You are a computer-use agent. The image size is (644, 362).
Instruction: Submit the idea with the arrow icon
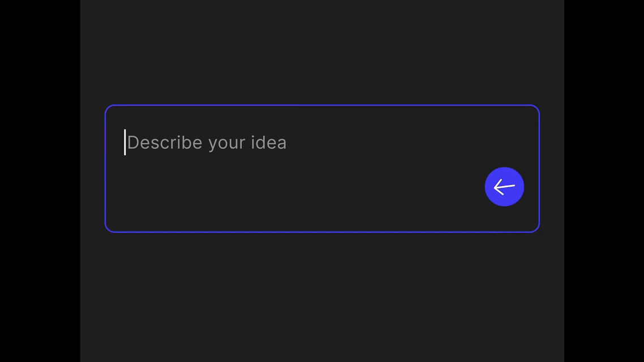click(504, 187)
